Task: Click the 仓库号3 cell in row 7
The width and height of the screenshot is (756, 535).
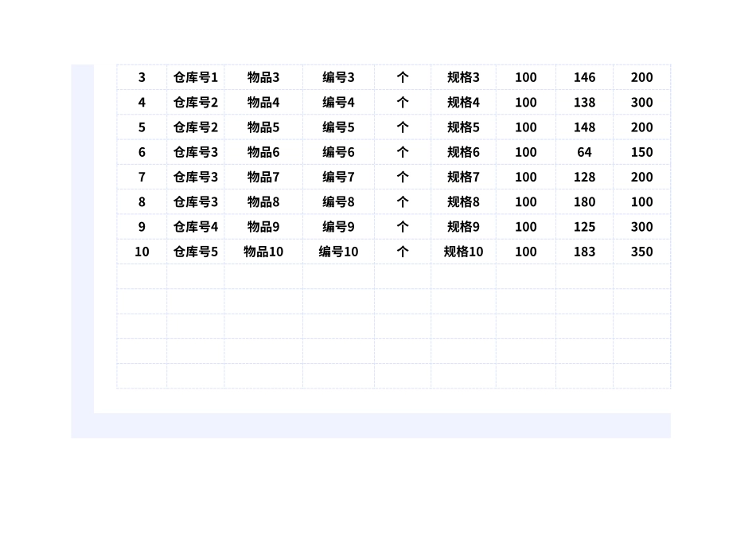Action: [195, 177]
